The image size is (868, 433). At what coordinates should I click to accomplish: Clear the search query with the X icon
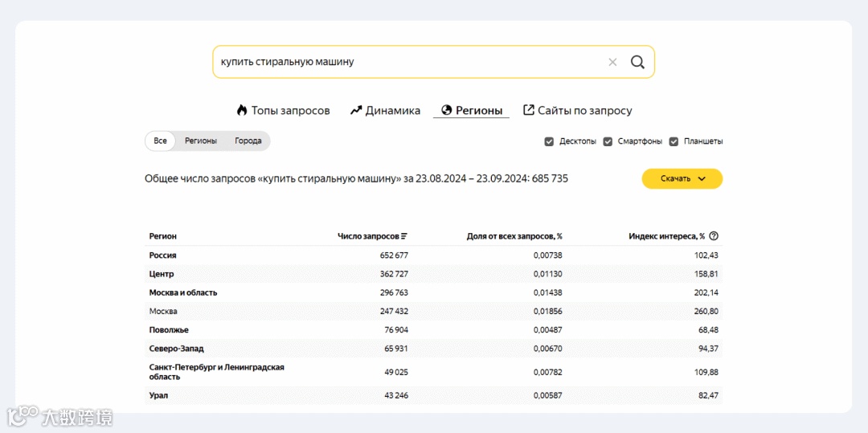coord(612,62)
